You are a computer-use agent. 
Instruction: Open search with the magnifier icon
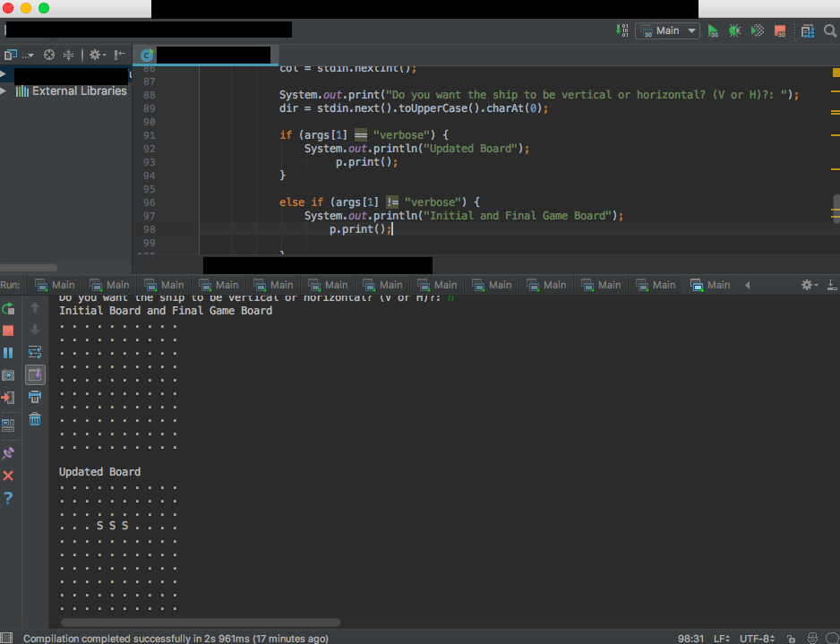[828, 30]
